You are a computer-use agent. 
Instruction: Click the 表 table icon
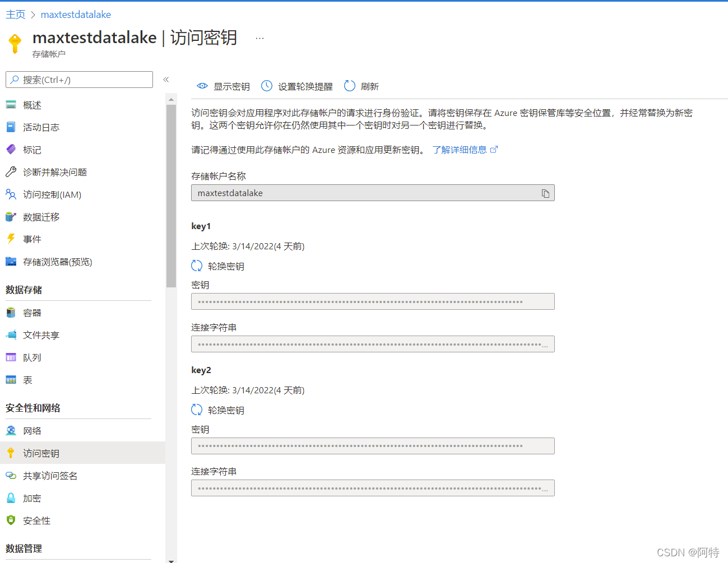tap(11, 380)
